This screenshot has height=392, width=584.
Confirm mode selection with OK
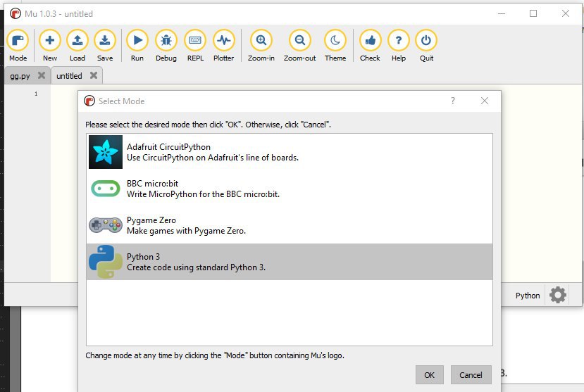click(430, 375)
